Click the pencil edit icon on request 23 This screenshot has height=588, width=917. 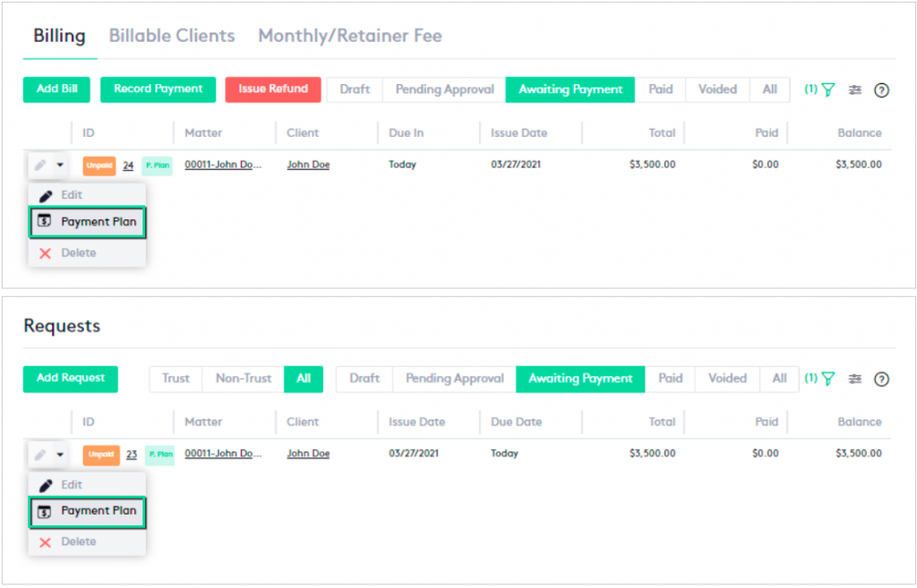39,455
